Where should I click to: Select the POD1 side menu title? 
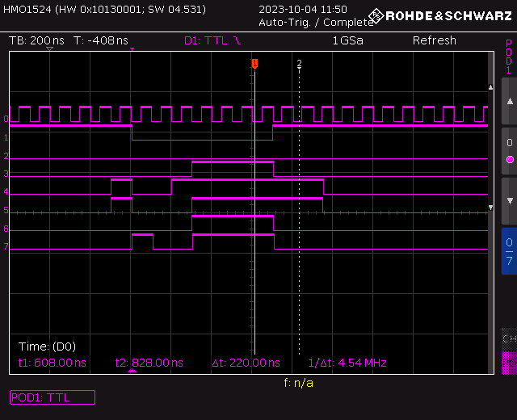(509, 57)
